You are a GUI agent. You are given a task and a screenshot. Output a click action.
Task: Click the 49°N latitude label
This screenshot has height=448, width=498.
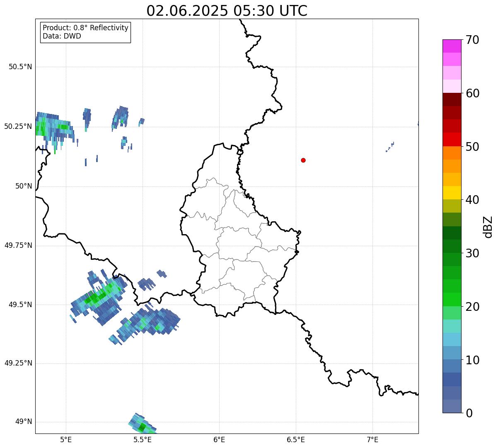24,422
